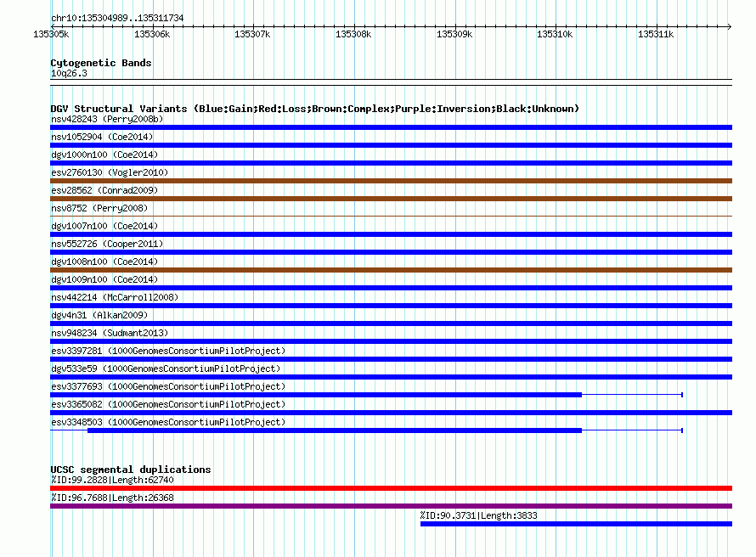
Task: Open dgv1008n100 (Coe2014) entry
Action: pyautogui.click(x=104, y=262)
